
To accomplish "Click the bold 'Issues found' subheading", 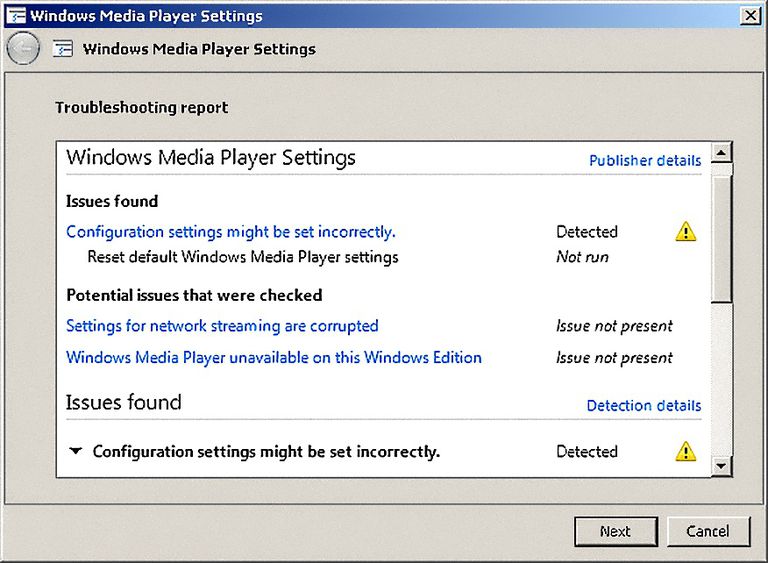I will (112, 201).
